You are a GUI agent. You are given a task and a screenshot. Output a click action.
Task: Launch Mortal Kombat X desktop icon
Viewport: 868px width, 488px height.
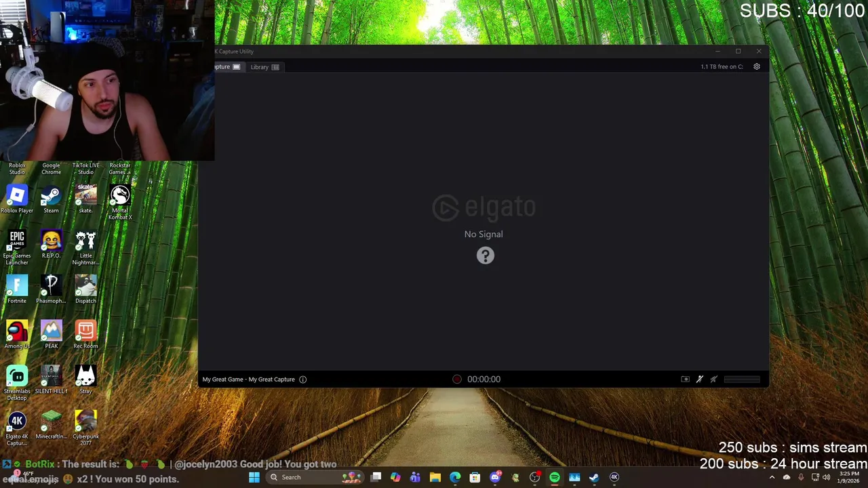click(x=120, y=203)
